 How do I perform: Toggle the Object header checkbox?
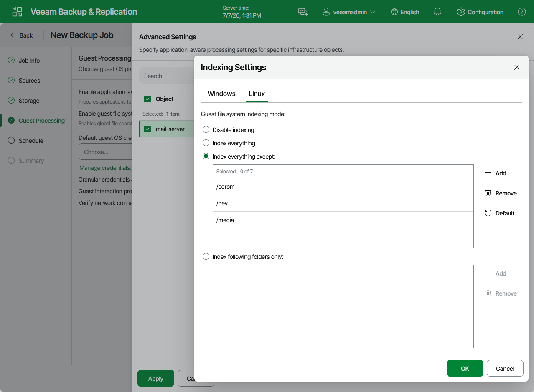(147, 99)
